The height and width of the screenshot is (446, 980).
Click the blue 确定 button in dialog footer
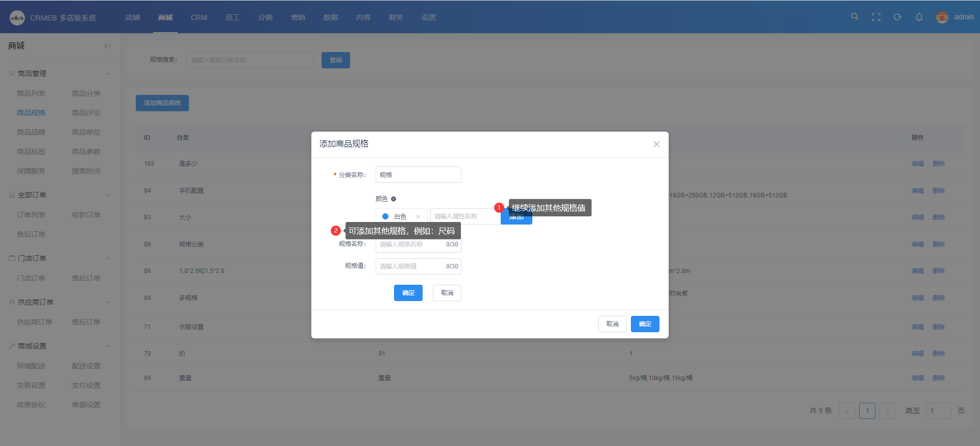645,324
